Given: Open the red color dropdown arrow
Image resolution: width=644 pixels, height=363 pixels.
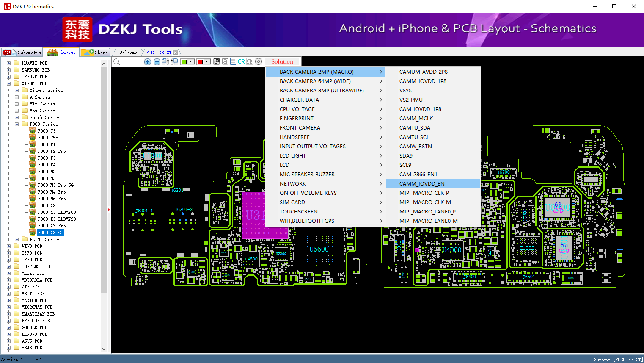Looking at the screenshot, I should [x=207, y=62].
